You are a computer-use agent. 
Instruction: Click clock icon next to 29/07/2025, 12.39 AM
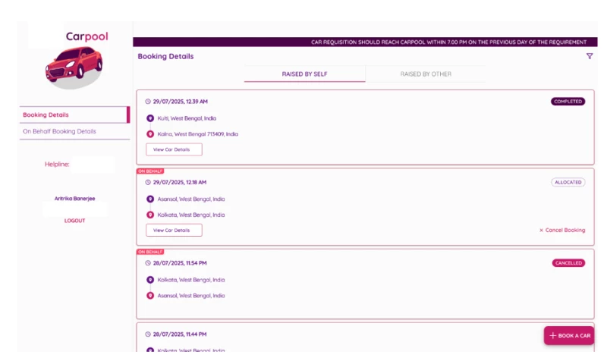148,102
